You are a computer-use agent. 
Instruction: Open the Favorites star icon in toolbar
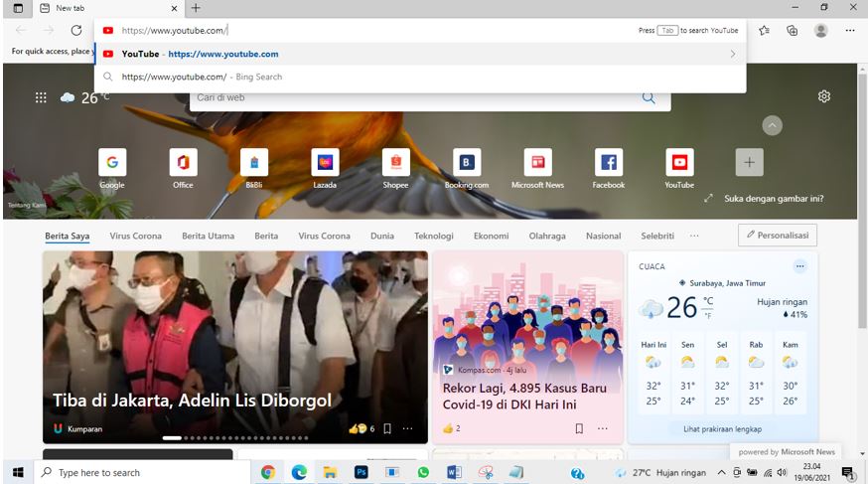tap(764, 31)
